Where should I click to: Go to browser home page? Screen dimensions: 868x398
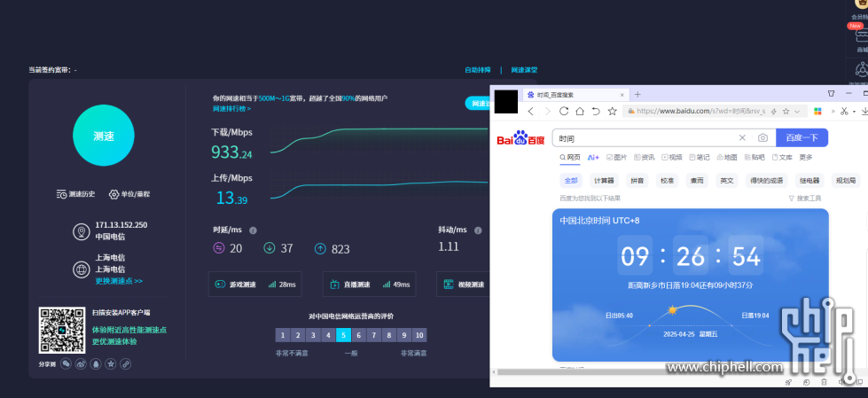580,112
